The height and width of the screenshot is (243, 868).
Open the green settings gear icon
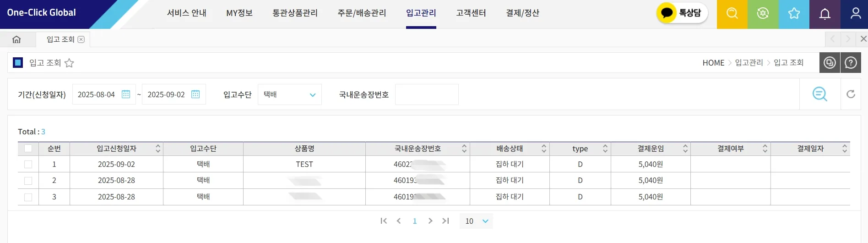pos(763,13)
